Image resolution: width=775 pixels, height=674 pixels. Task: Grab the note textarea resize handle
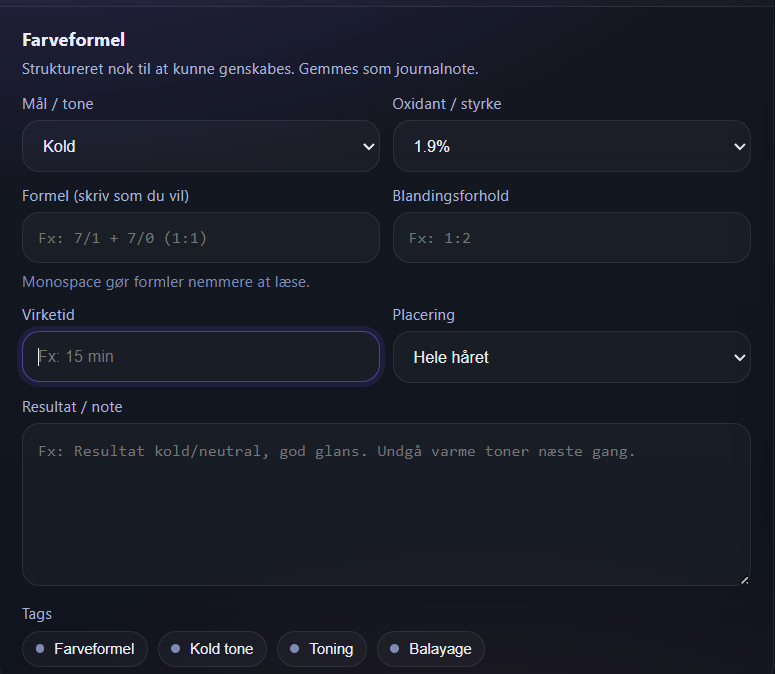click(744, 579)
